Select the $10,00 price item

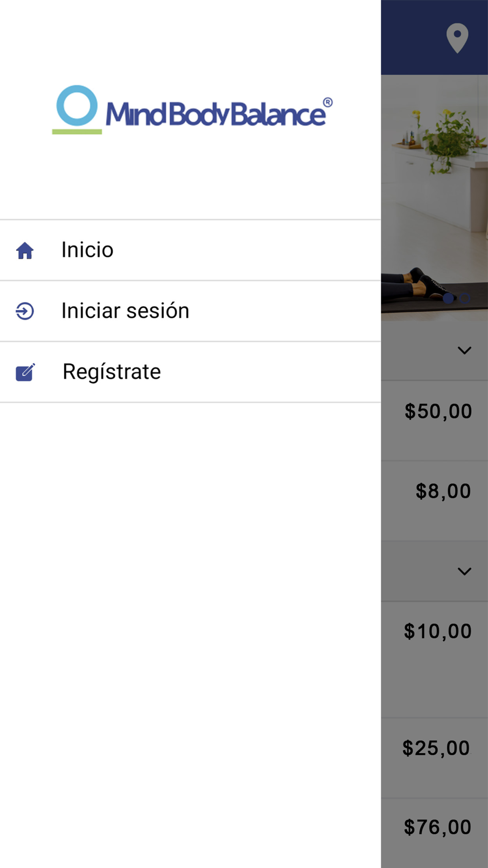tap(438, 631)
